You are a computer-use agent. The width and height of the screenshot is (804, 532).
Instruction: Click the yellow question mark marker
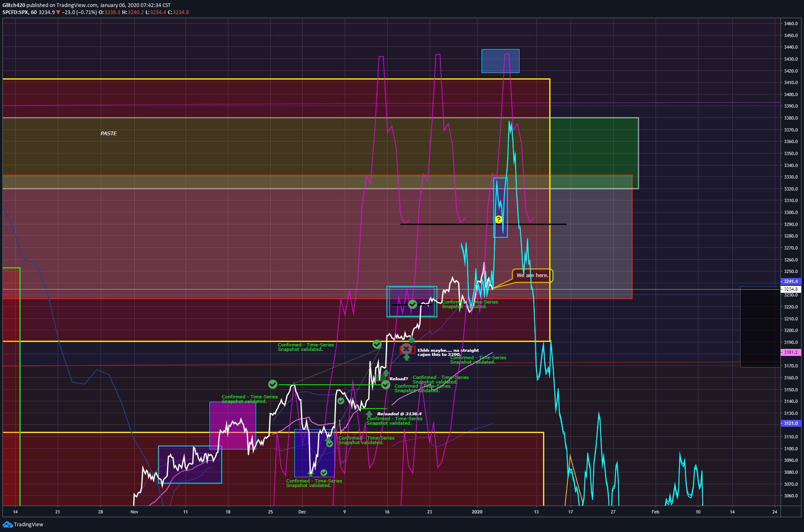[498, 219]
